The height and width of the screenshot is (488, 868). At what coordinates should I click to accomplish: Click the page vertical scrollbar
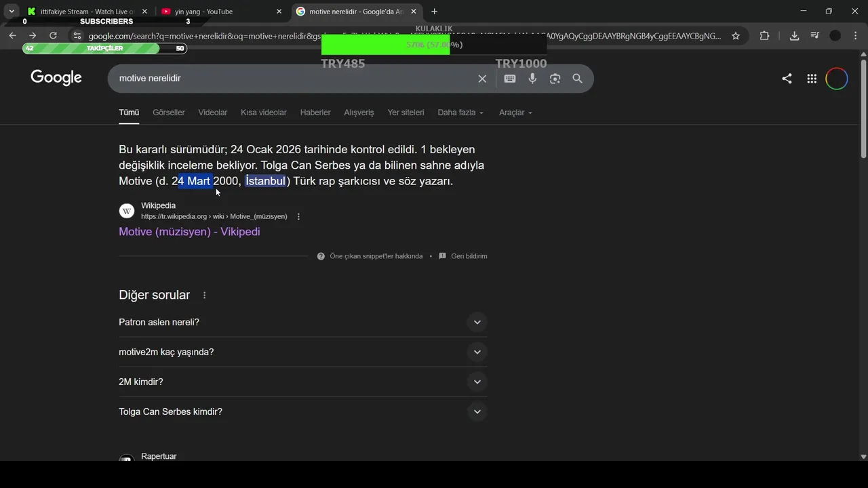click(863, 108)
